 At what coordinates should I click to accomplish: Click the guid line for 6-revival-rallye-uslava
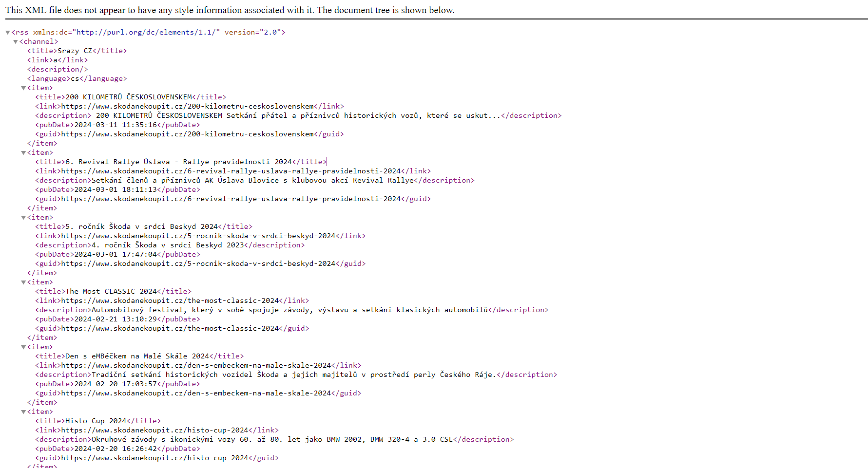(x=233, y=199)
